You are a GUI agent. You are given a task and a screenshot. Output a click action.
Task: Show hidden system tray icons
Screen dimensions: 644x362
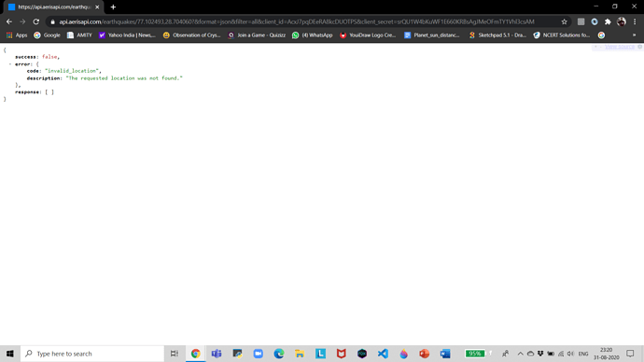coord(521,354)
